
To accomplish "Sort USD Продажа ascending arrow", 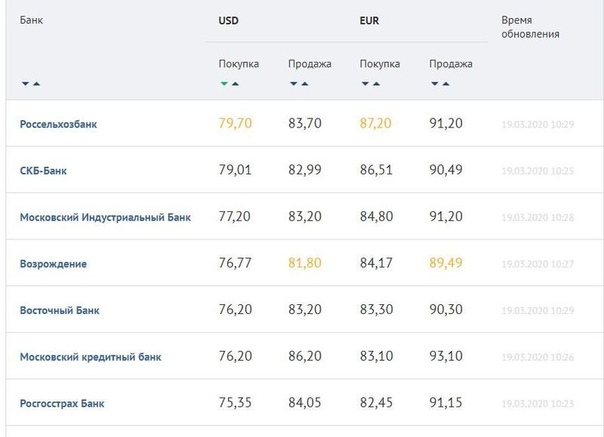I will point(305,83).
